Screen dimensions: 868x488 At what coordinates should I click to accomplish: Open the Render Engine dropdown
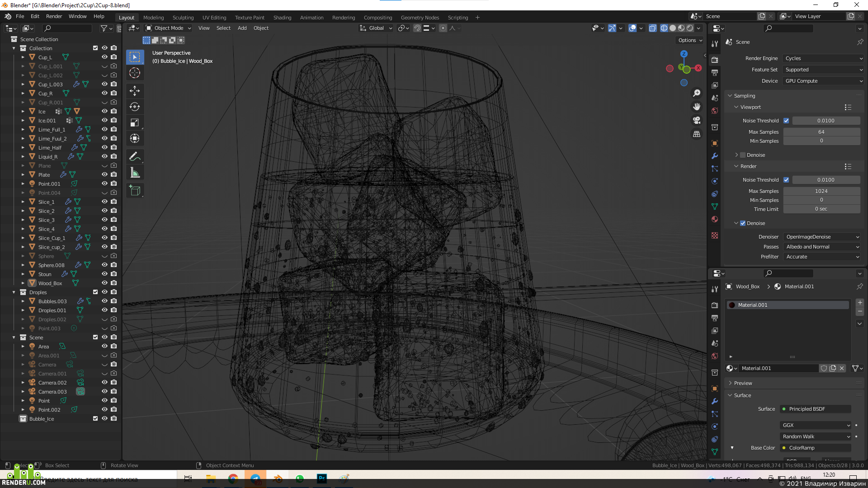(x=824, y=58)
